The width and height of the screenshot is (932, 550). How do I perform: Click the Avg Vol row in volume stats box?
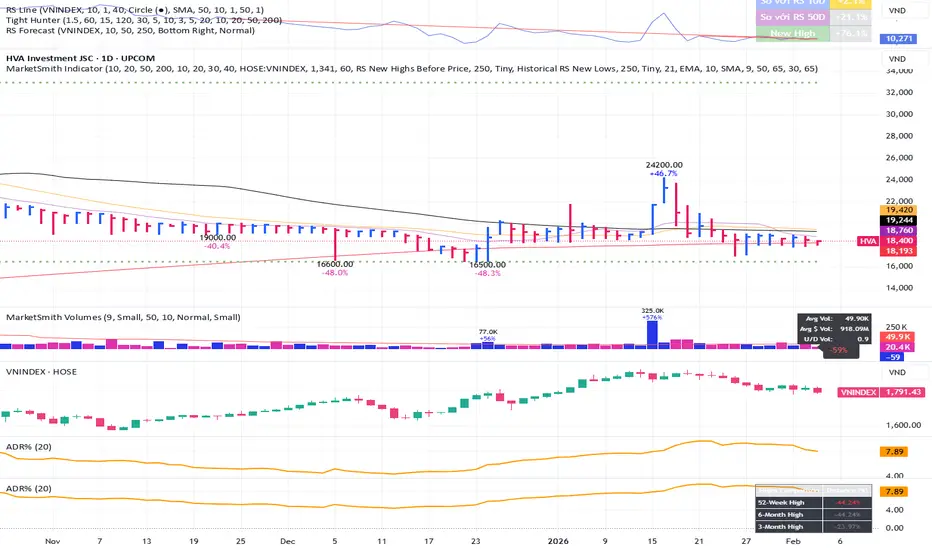(x=835, y=319)
